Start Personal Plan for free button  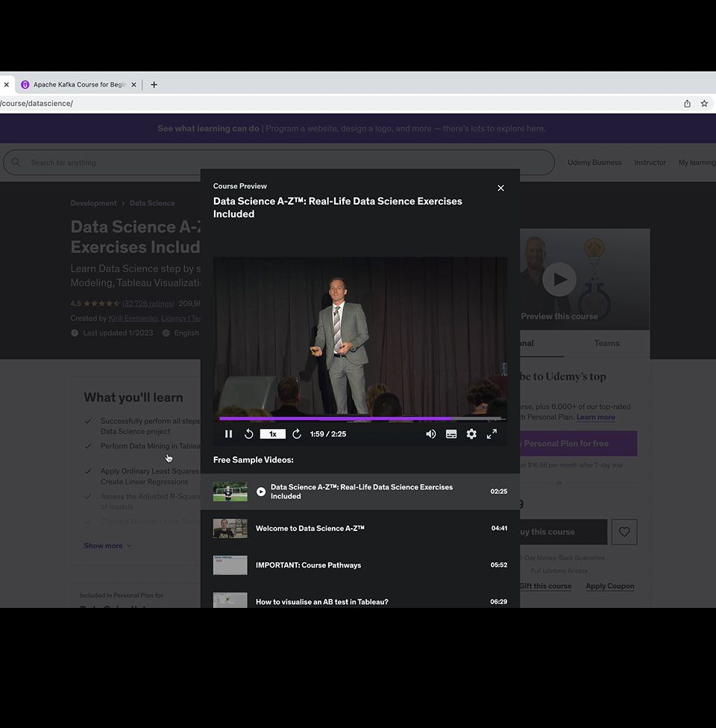578,443
